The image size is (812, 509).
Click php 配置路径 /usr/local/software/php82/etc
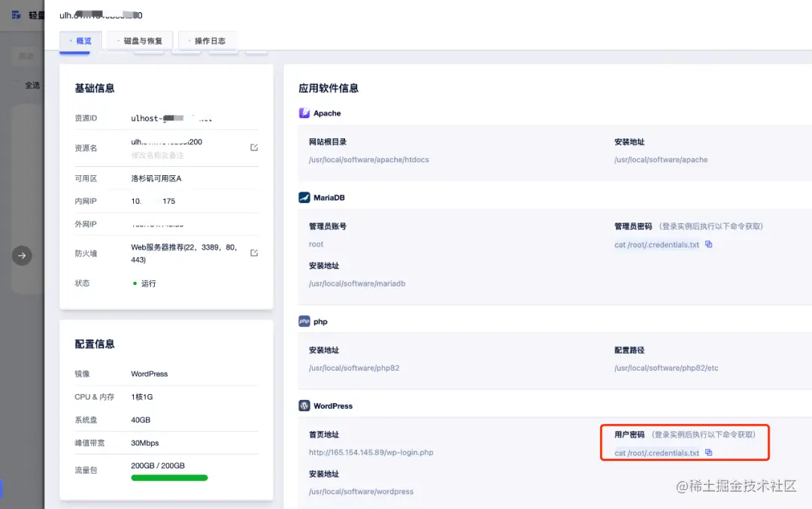coord(666,368)
